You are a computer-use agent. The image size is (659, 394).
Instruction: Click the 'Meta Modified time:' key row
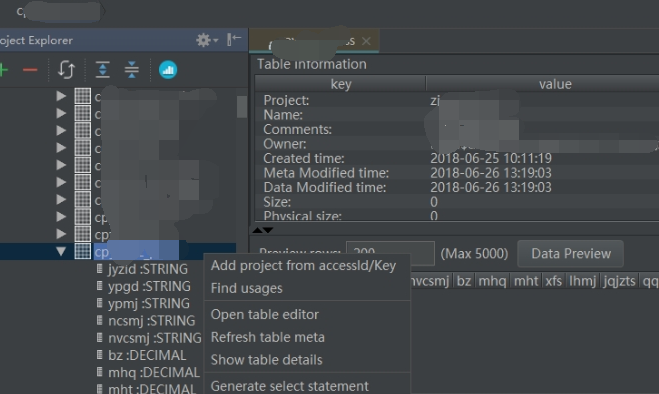point(326,173)
